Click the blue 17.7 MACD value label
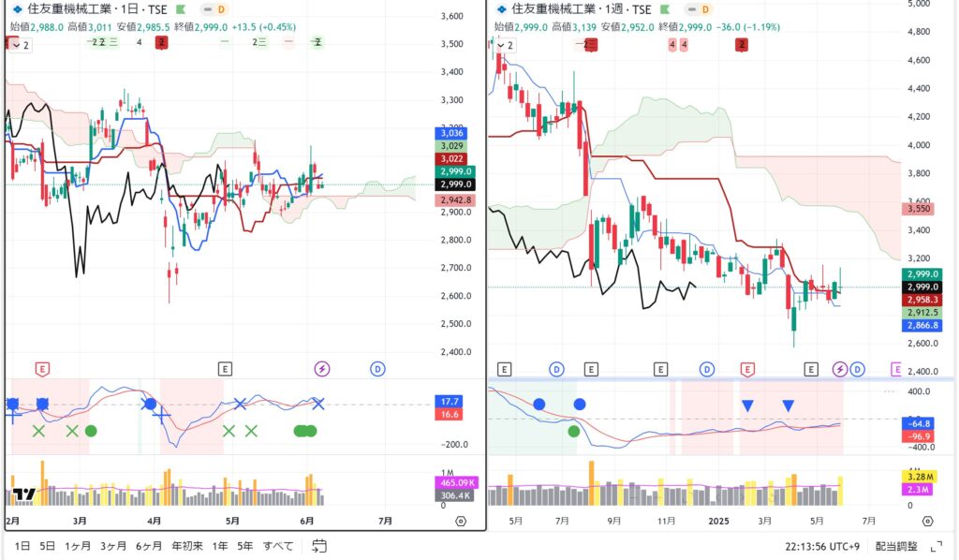959x560 pixels. click(450, 401)
